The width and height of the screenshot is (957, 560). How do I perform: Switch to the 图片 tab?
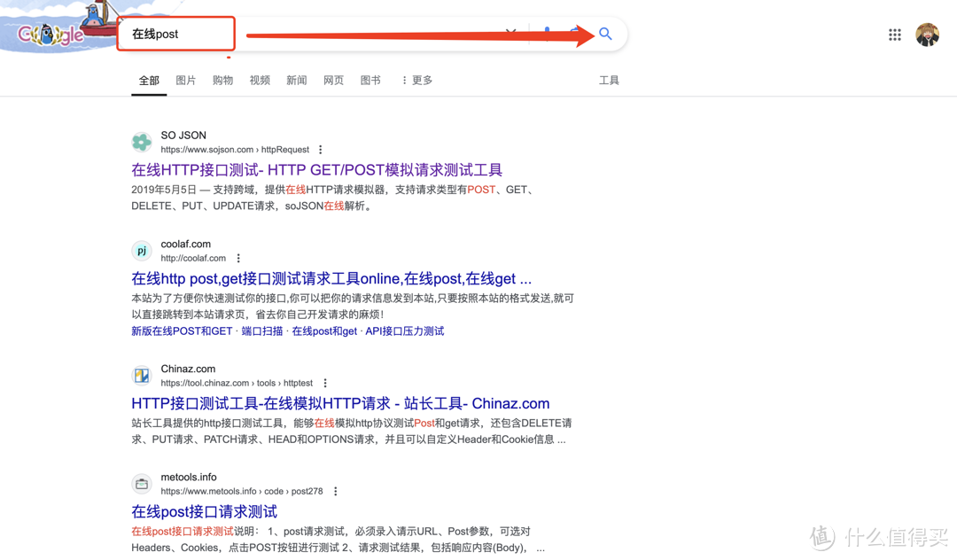pyautogui.click(x=186, y=80)
